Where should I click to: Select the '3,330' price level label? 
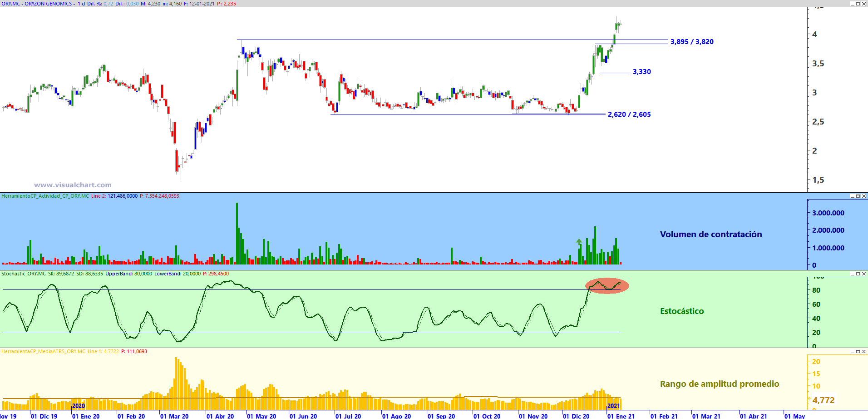coord(642,72)
